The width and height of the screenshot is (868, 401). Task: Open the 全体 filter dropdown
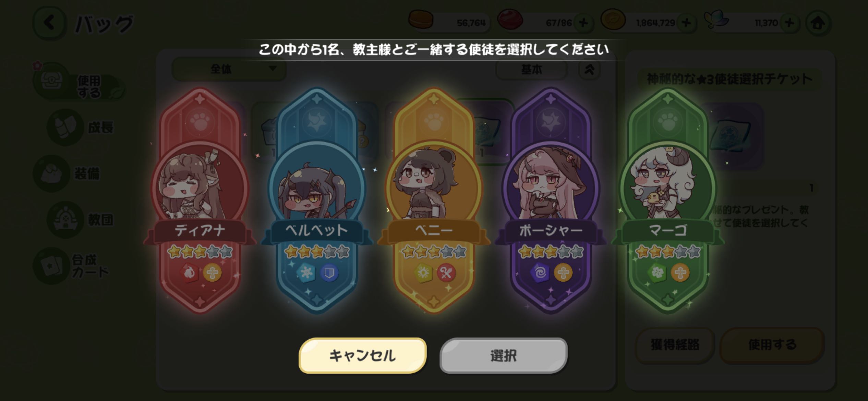click(229, 69)
